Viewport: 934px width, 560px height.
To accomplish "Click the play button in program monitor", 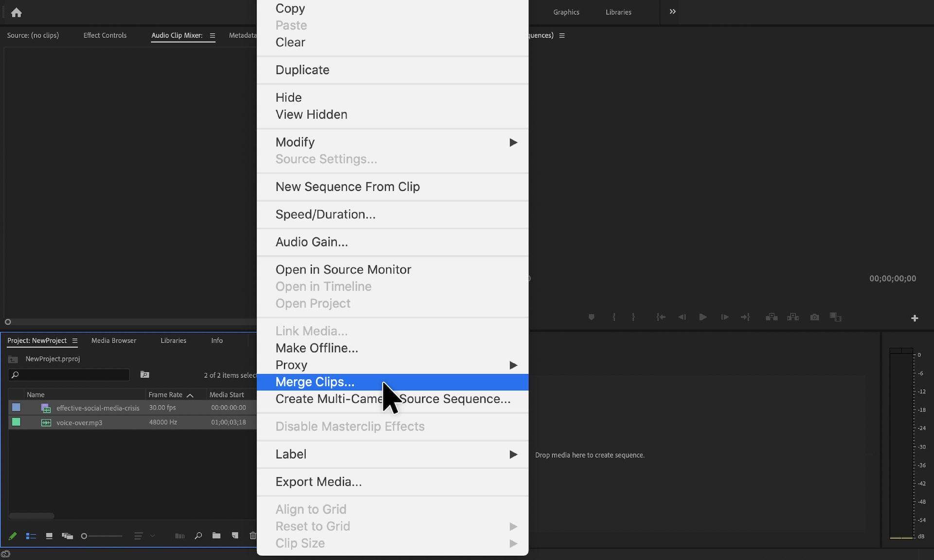I will coord(703,317).
